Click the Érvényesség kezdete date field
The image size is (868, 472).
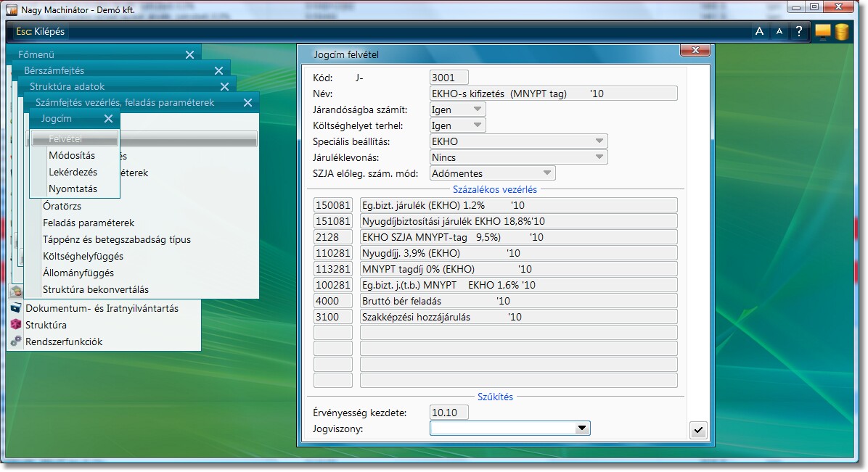[449, 413]
